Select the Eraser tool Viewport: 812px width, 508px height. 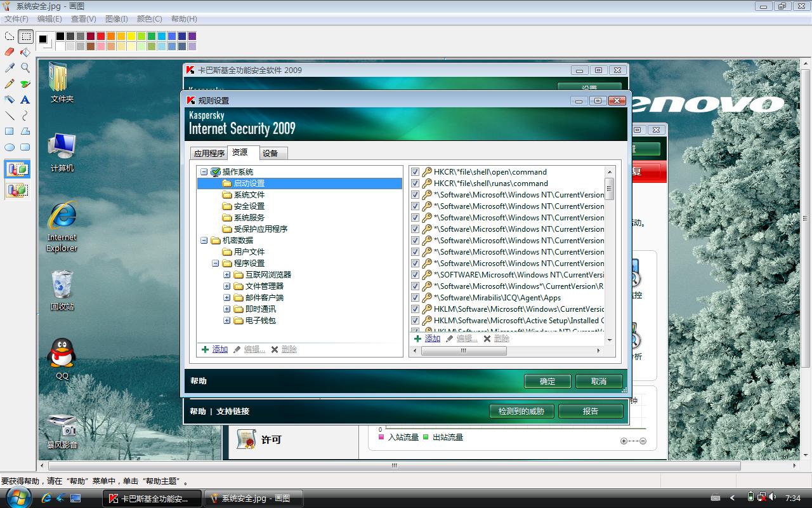[10, 52]
